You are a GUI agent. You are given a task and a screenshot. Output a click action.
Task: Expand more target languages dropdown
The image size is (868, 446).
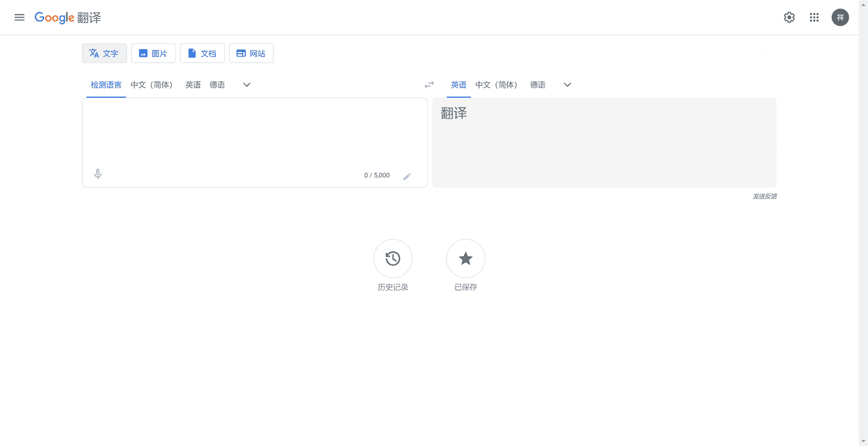[567, 85]
